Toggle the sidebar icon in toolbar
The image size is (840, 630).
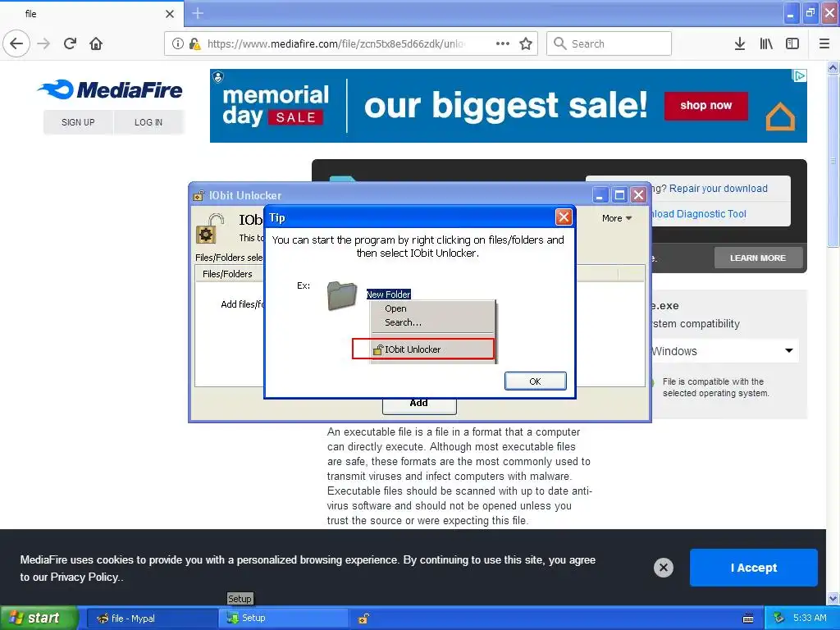[x=792, y=43]
